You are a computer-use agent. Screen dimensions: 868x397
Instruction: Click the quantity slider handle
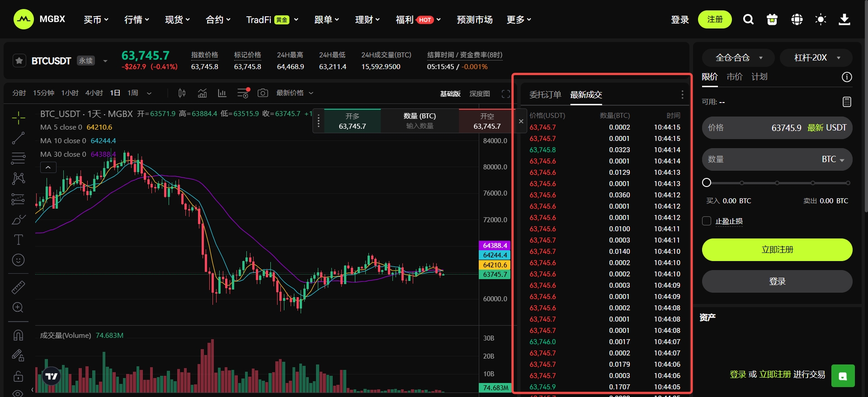707,182
